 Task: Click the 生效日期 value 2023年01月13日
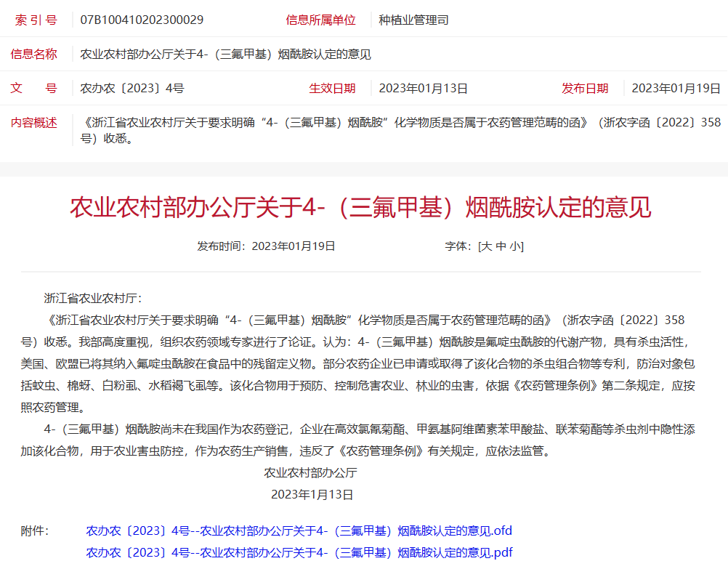[x=423, y=89]
